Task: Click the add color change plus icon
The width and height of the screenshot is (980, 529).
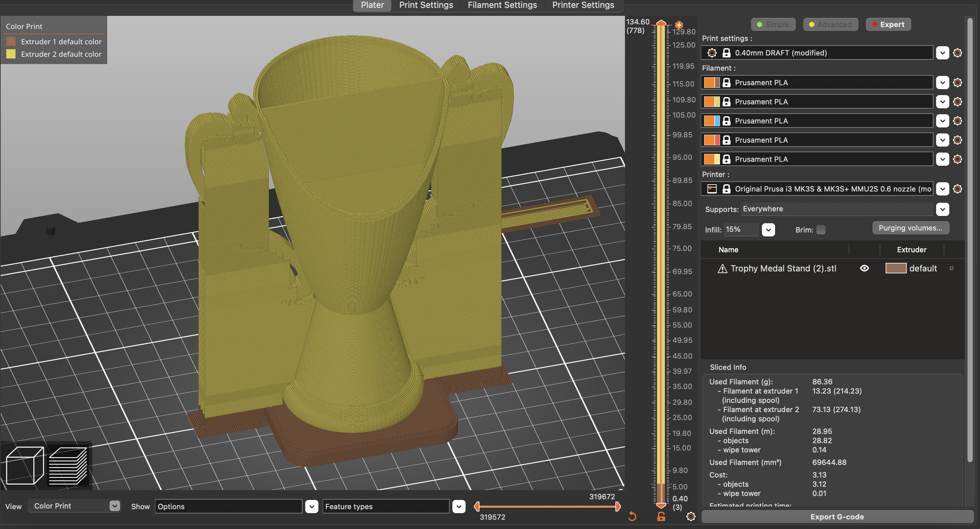Action: (679, 25)
